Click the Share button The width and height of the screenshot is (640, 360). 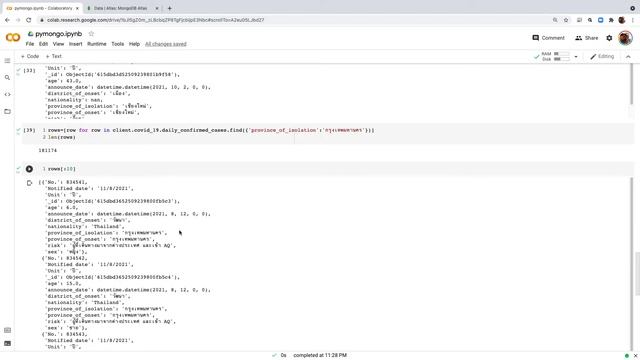pyautogui.click(x=587, y=38)
